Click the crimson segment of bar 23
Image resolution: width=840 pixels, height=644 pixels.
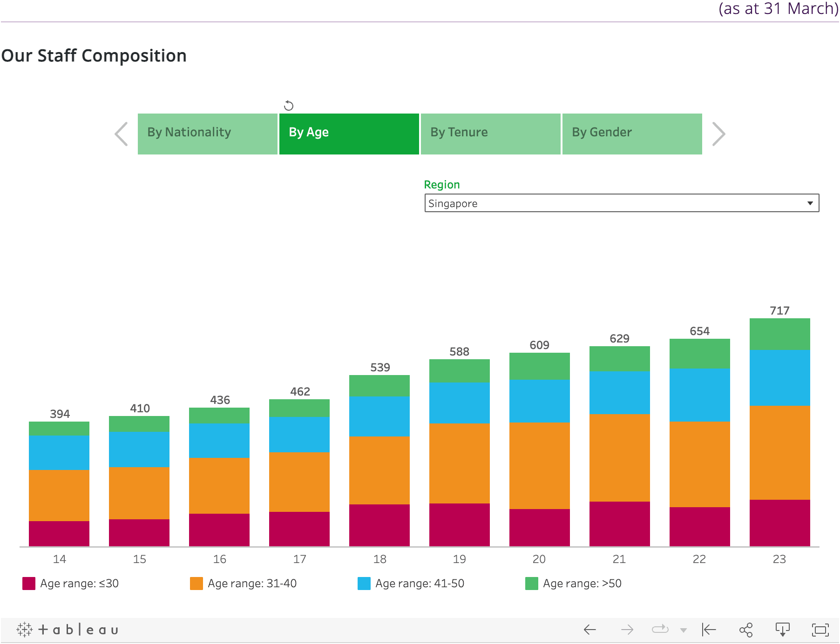coord(780,523)
